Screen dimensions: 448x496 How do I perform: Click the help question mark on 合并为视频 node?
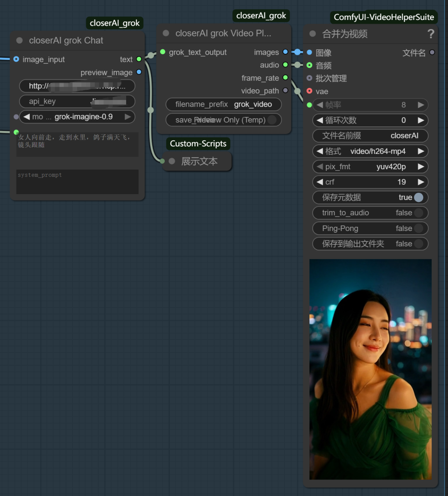tap(431, 34)
